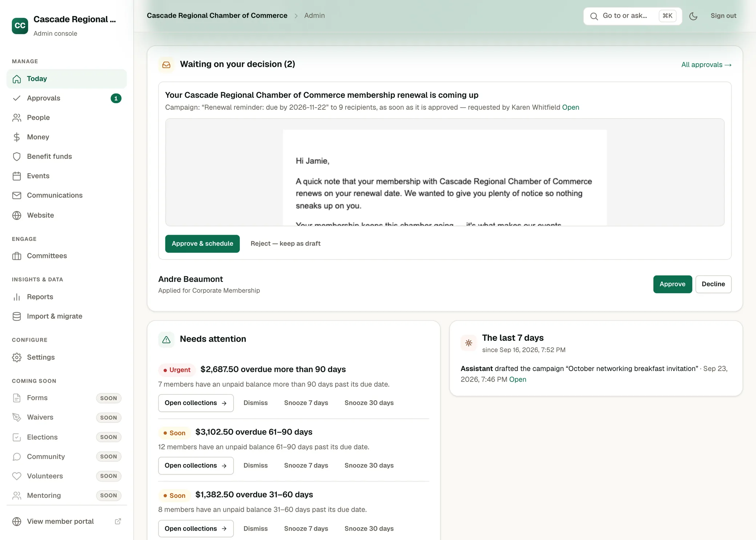
Task: Click the Website globe icon
Action: click(x=17, y=215)
